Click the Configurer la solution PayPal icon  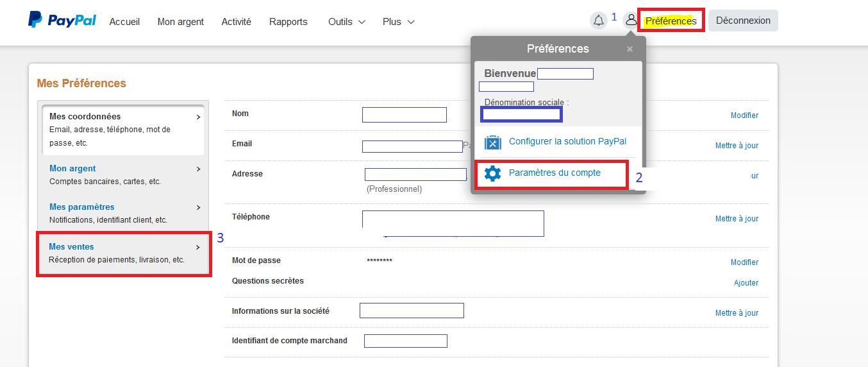tap(492, 142)
